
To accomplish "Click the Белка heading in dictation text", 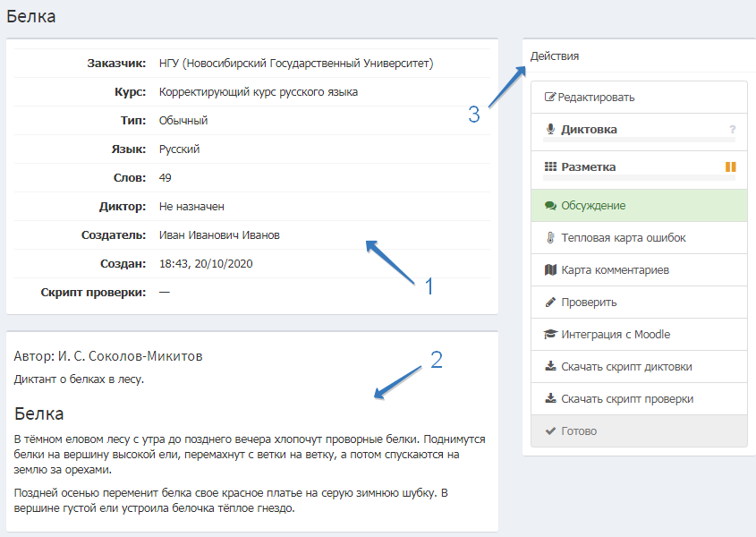I will pyautogui.click(x=39, y=414).
